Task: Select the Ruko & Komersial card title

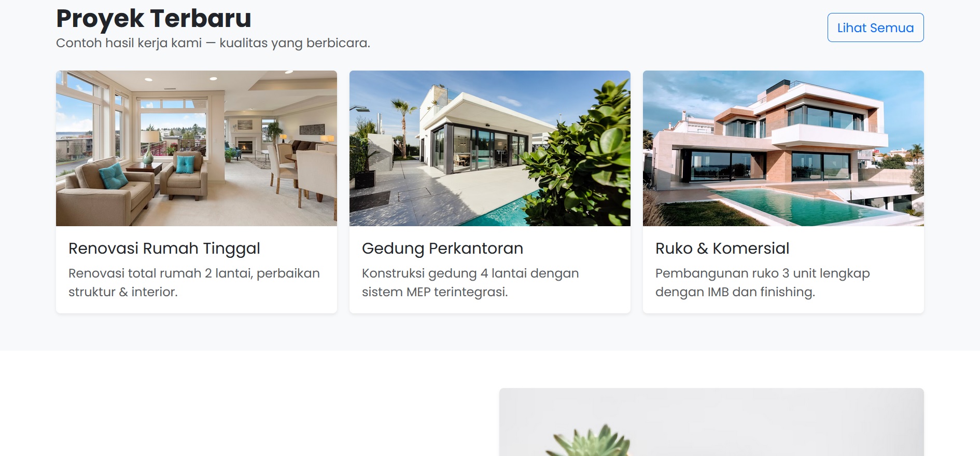Action: click(x=722, y=248)
